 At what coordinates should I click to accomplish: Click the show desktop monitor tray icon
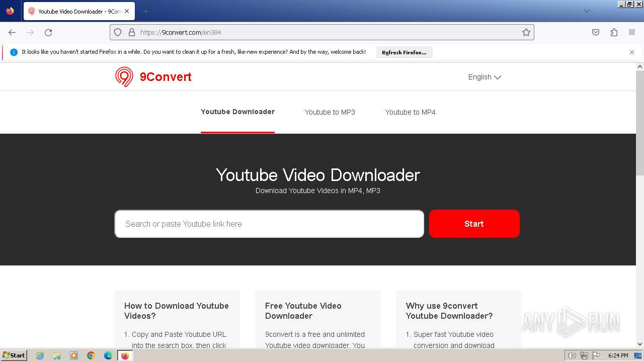638,355
